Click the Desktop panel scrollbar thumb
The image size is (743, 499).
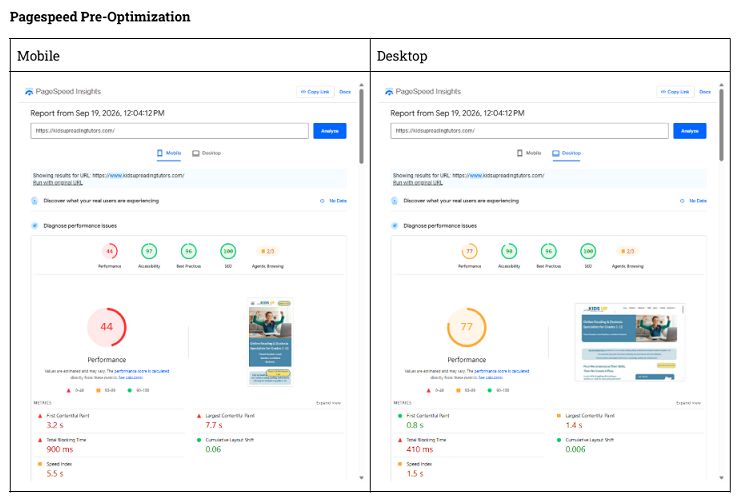721,126
